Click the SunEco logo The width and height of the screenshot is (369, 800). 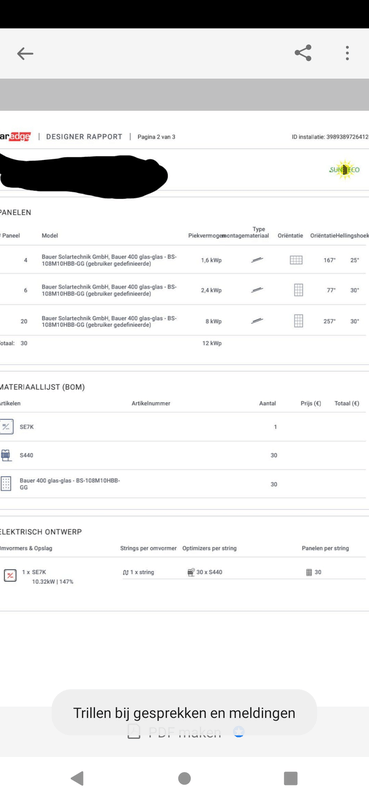(x=345, y=170)
